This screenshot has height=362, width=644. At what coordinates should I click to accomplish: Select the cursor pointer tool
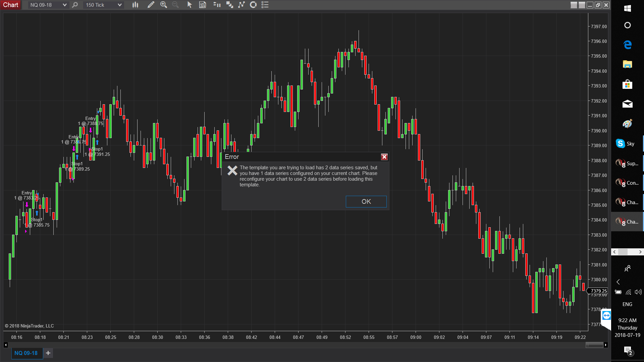pos(190,5)
